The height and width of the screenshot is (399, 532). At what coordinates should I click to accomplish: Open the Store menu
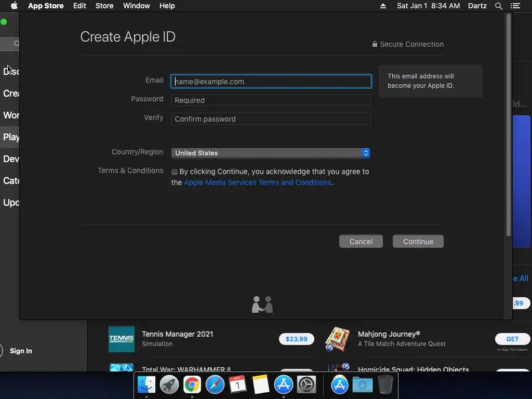coord(104,6)
